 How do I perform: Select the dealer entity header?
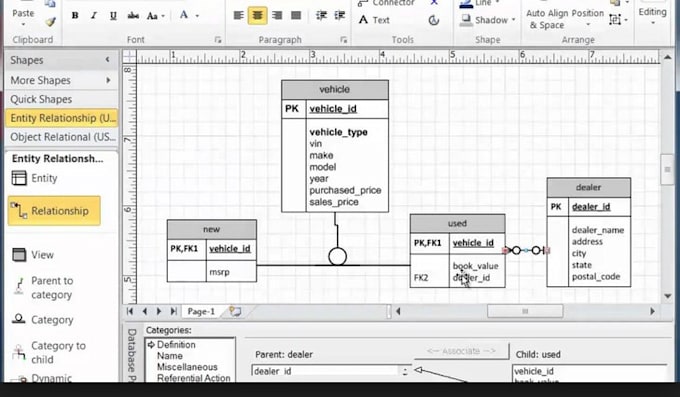point(588,187)
